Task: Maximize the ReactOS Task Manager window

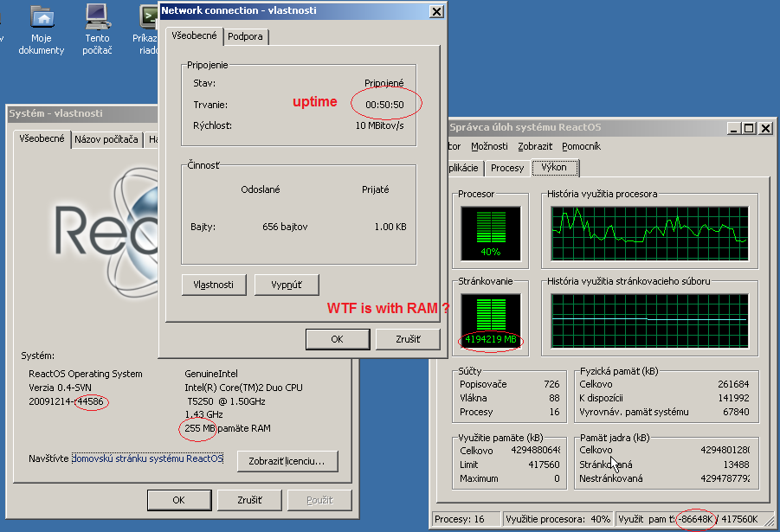Action: [x=749, y=128]
